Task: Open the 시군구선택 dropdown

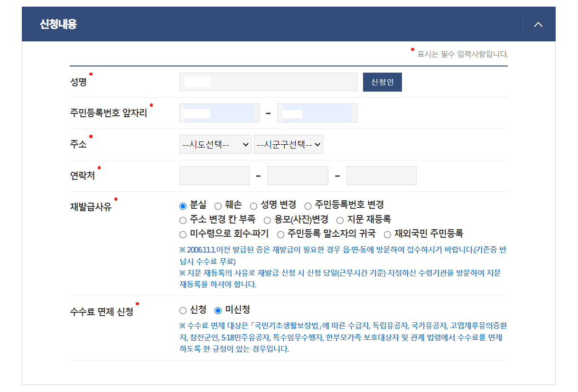Action: tap(289, 144)
